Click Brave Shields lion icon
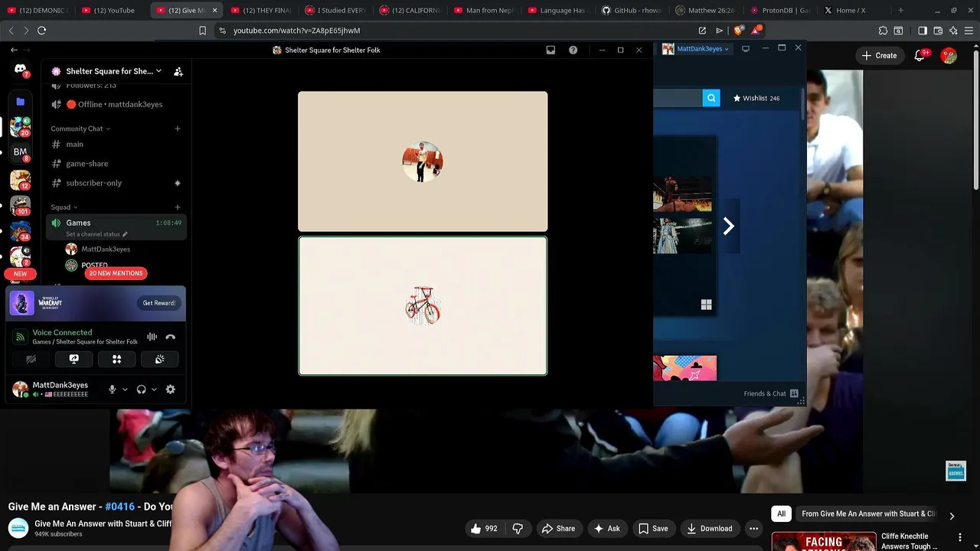 pyautogui.click(x=738, y=31)
